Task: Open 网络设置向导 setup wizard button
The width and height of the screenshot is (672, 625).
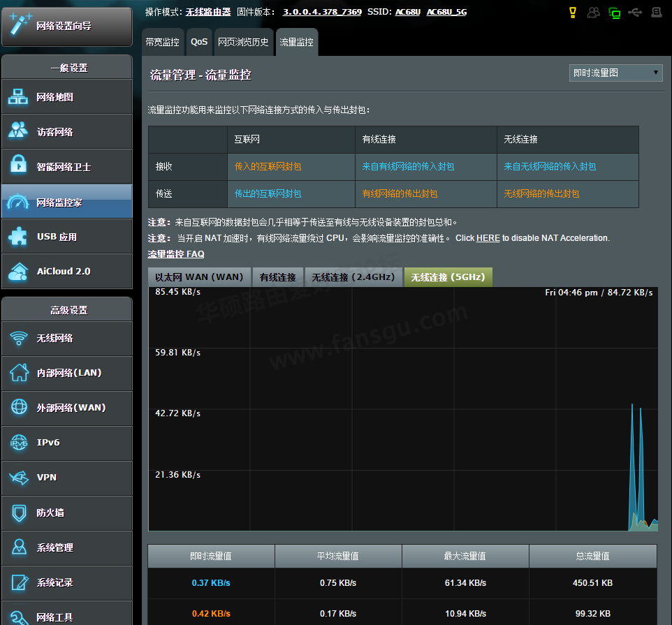Action: click(67, 27)
